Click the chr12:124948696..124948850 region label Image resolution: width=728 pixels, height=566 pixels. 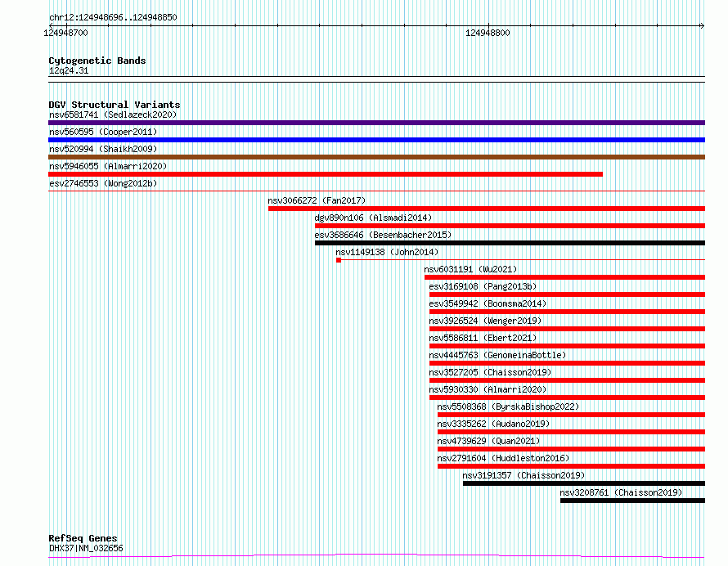113,18
